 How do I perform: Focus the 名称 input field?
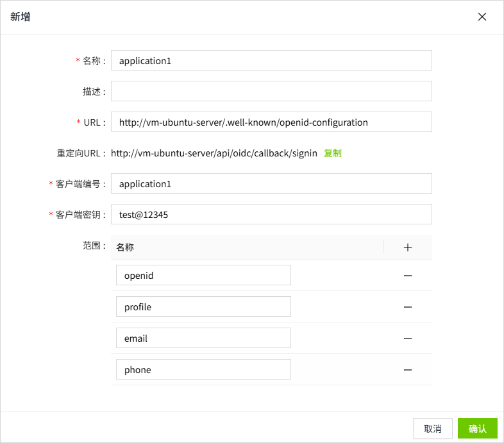271,61
